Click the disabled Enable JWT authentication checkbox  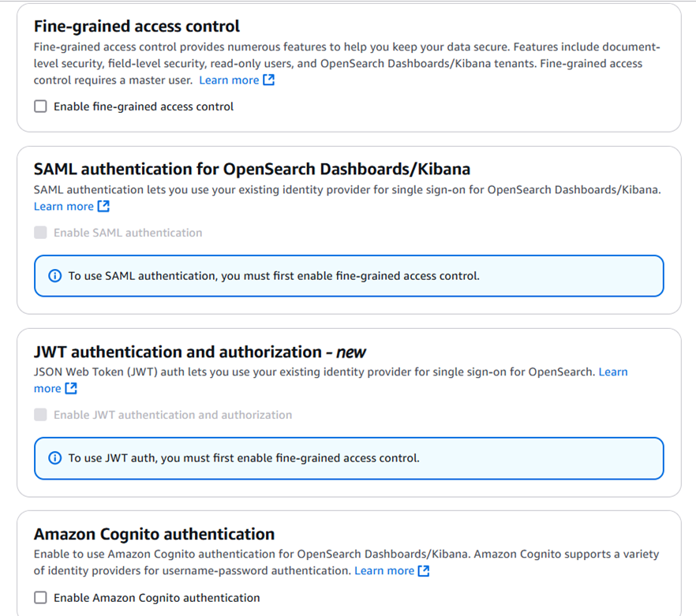41,415
